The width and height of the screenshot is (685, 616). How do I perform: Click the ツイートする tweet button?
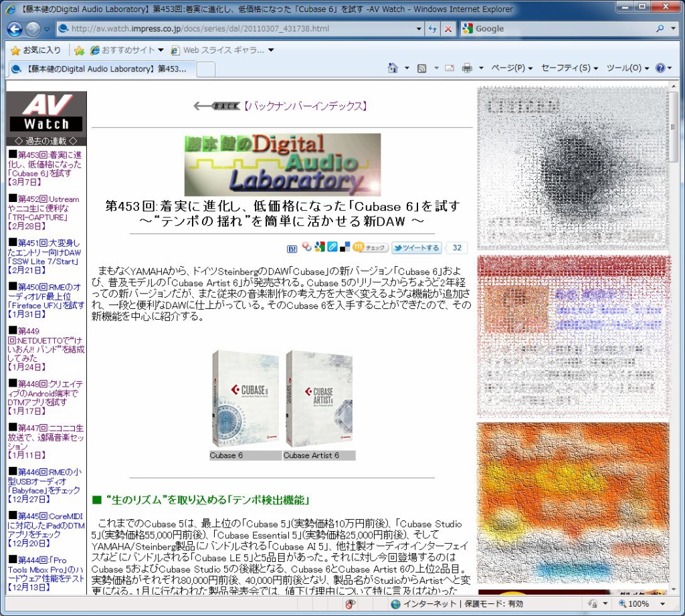(x=417, y=247)
